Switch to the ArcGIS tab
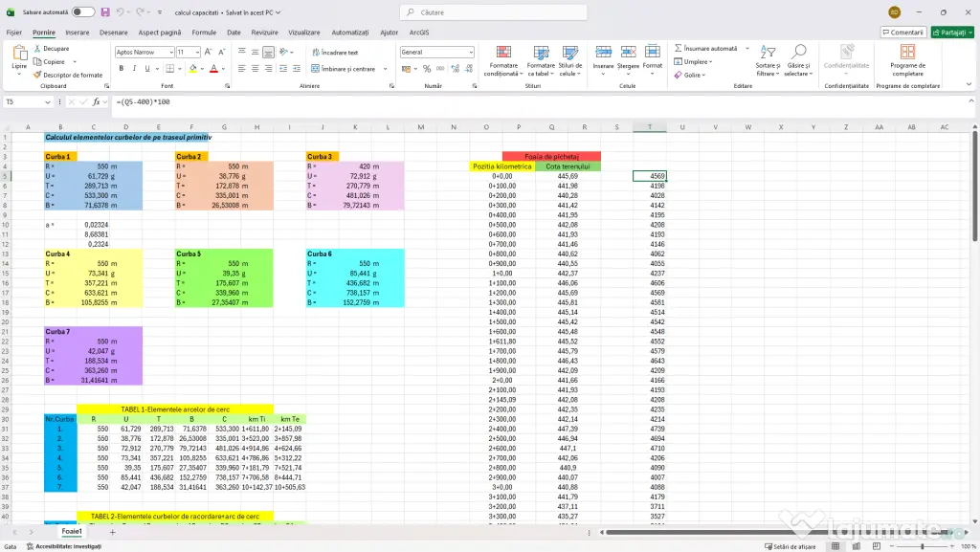The width and height of the screenshot is (980, 552). pos(419,33)
